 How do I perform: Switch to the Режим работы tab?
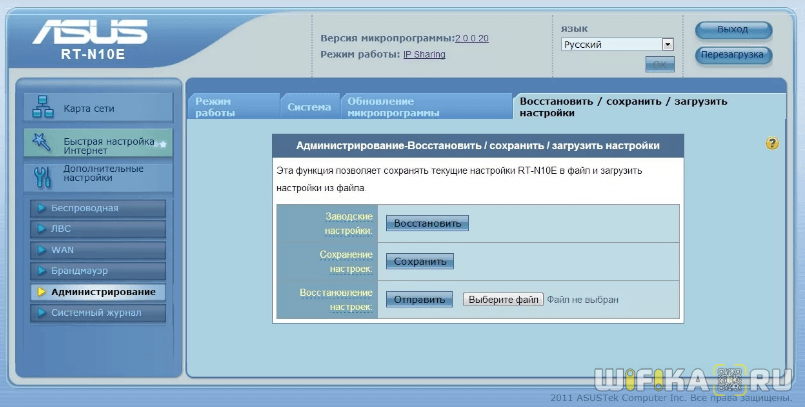point(233,107)
